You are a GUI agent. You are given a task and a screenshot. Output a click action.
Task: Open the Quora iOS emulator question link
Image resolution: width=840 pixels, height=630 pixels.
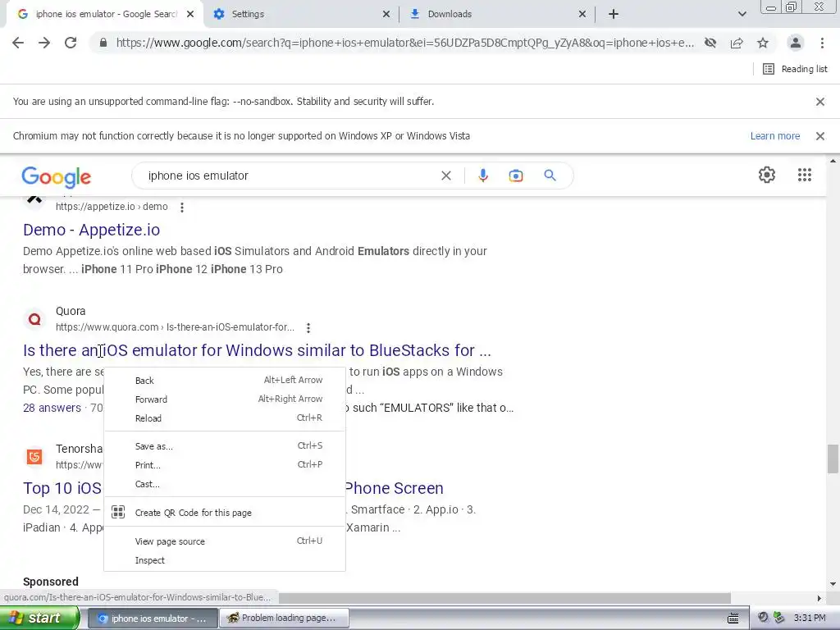pyautogui.click(x=257, y=350)
